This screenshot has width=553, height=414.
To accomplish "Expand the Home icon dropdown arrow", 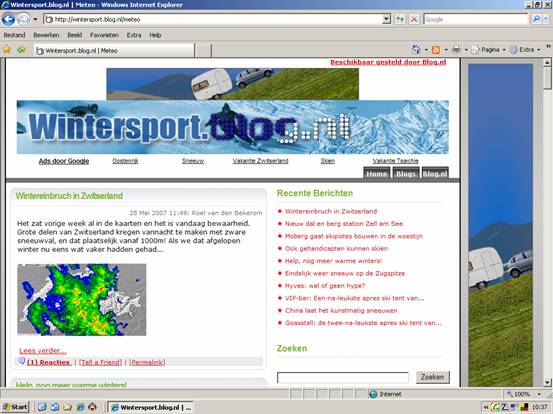I will pyautogui.click(x=426, y=50).
